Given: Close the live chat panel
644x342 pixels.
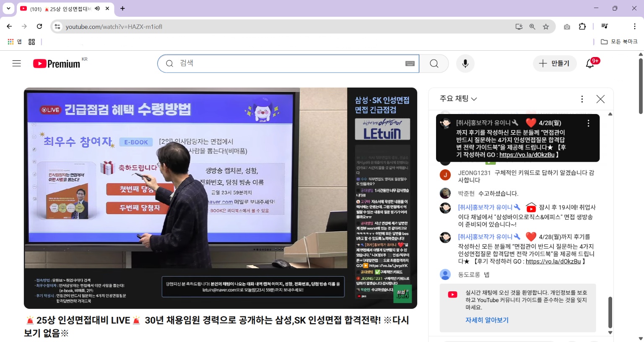Looking at the screenshot, I should [x=600, y=99].
